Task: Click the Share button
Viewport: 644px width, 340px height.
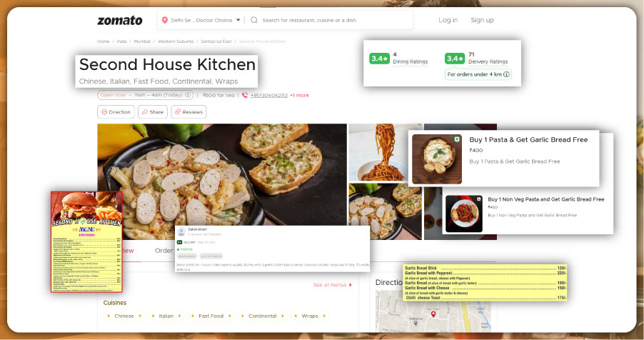Action: tap(152, 111)
